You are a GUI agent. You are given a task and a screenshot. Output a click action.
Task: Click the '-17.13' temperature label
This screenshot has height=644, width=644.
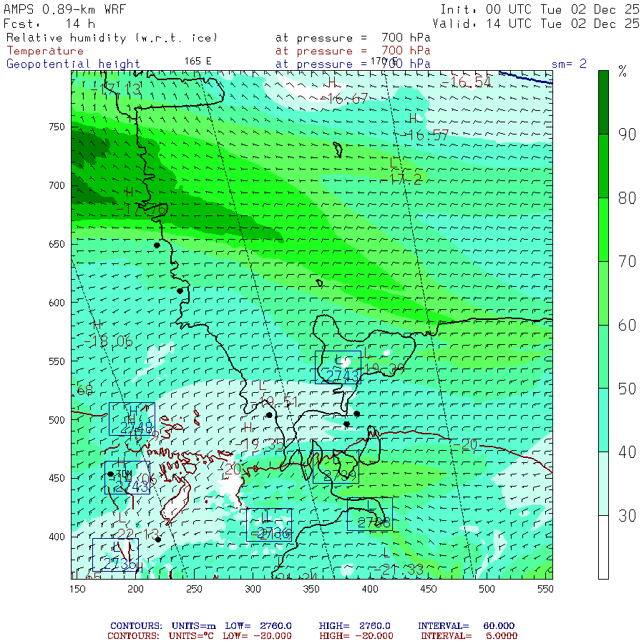pyautogui.click(x=115, y=89)
